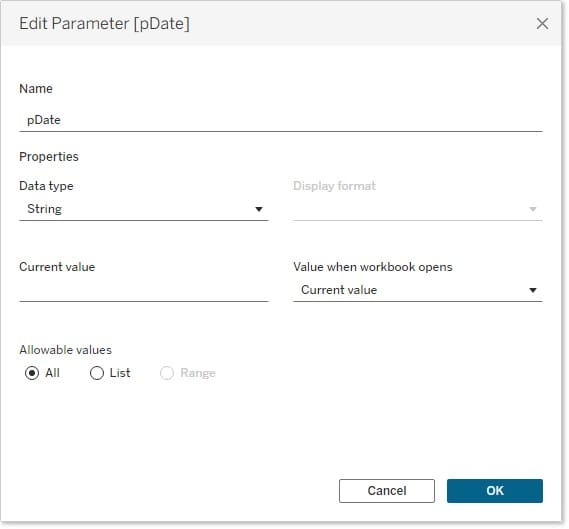Click the List option label text
This screenshot has height=529, width=569.
pyautogui.click(x=120, y=373)
